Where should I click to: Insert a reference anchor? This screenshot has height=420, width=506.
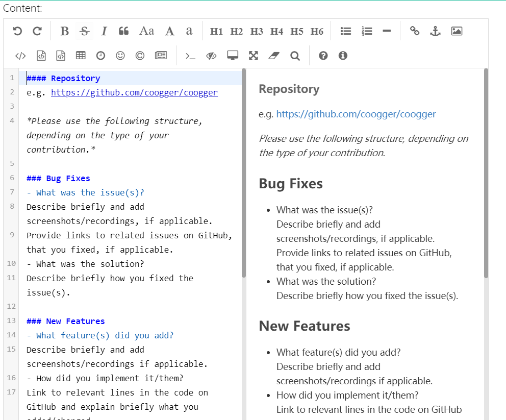(435, 31)
